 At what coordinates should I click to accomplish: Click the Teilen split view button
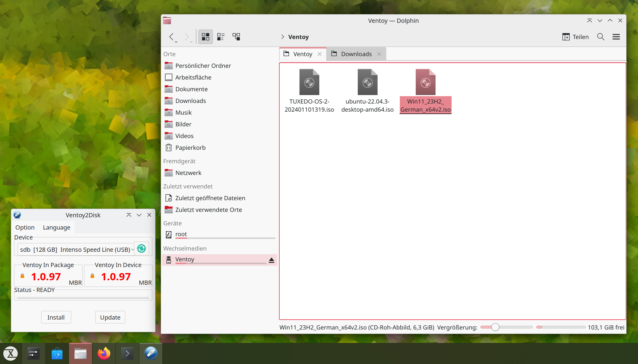pyautogui.click(x=575, y=37)
